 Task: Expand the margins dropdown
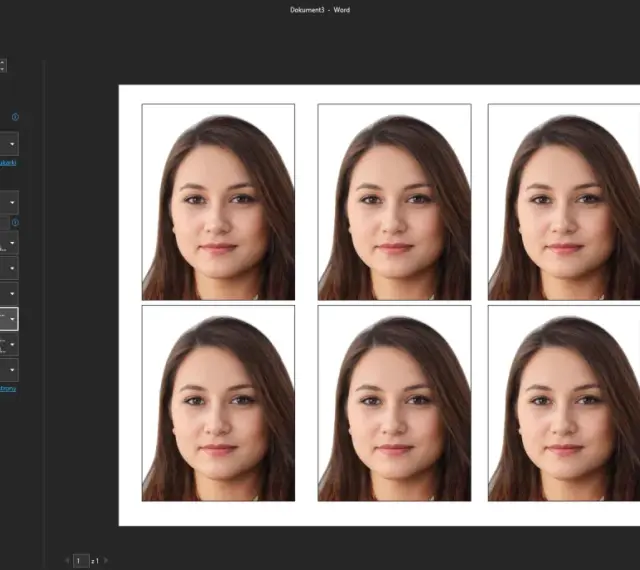tap(9, 344)
